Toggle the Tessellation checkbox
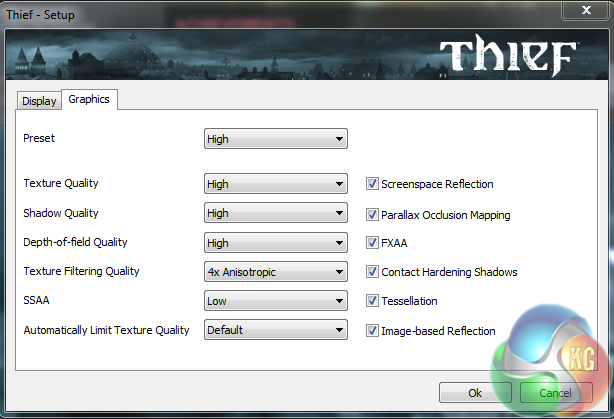614x419 pixels. (372, 301)
